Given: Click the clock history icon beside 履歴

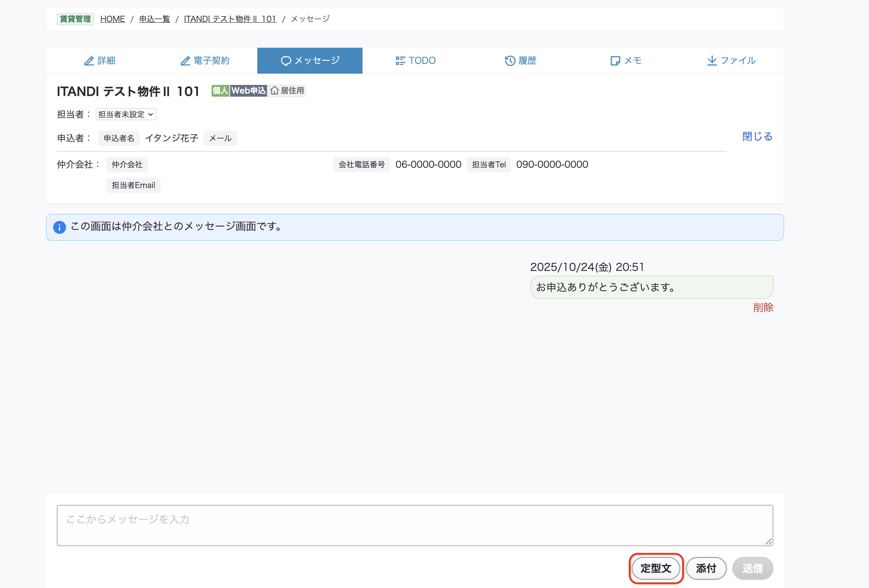Looking at the screenshot, I should click(510, 61).
